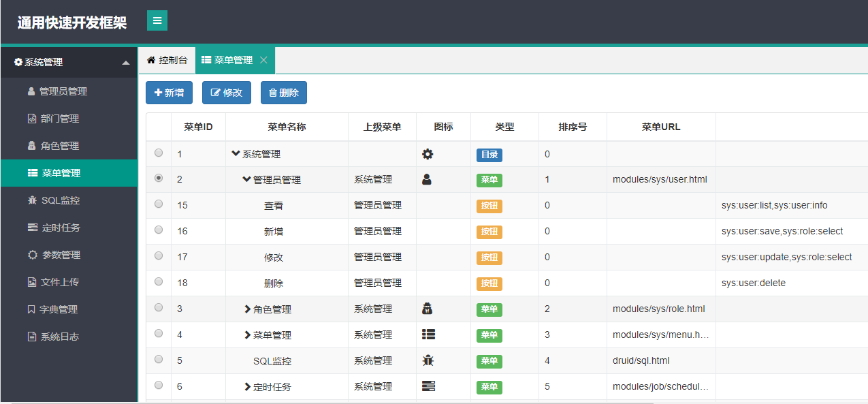This screenshot has height=404, width=868.
Task: Collapse the 系统管理 sidebar section arrow
Action: click(126, 63)
